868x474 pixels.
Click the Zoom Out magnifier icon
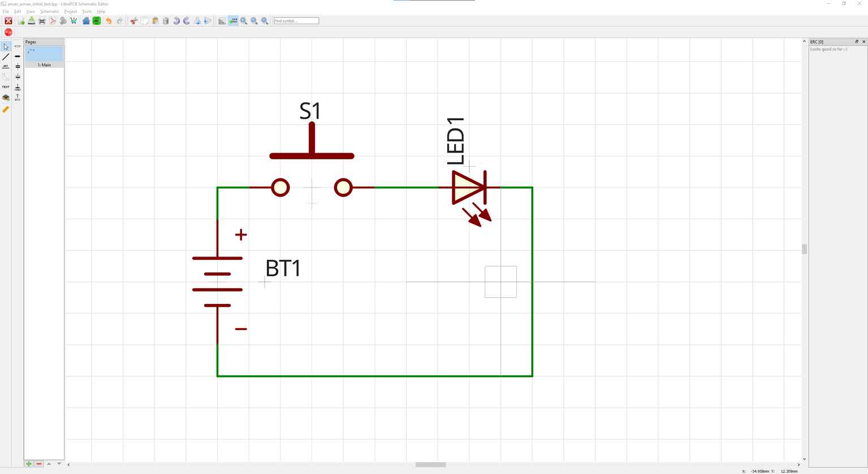pos(254,21)
